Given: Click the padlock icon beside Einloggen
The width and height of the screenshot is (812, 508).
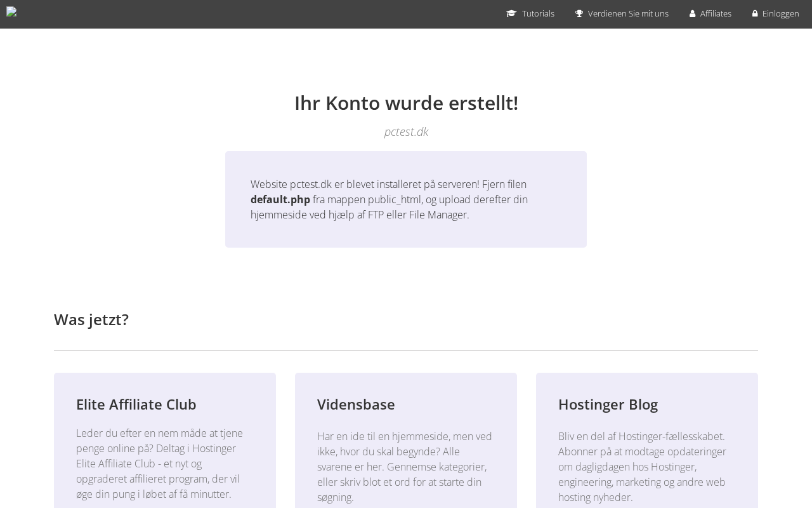Looking at the screenshot, I should coord(755,13).
